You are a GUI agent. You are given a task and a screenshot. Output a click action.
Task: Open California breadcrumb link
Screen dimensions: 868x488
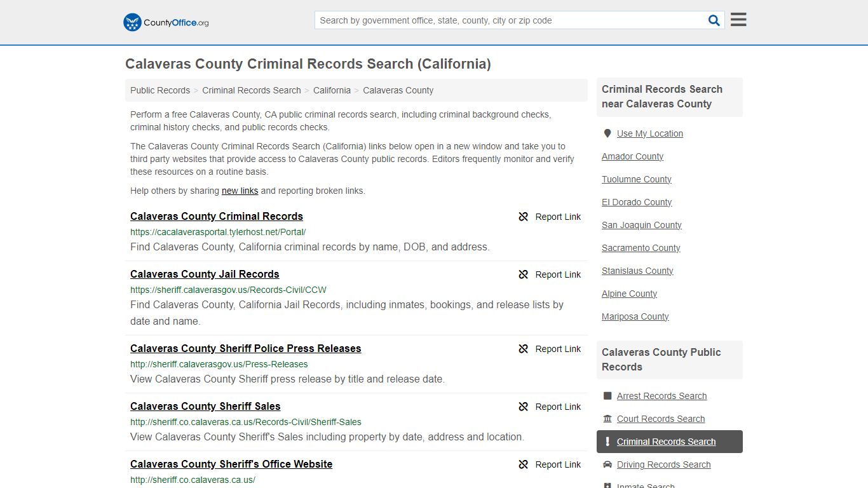tap(332, 90)
